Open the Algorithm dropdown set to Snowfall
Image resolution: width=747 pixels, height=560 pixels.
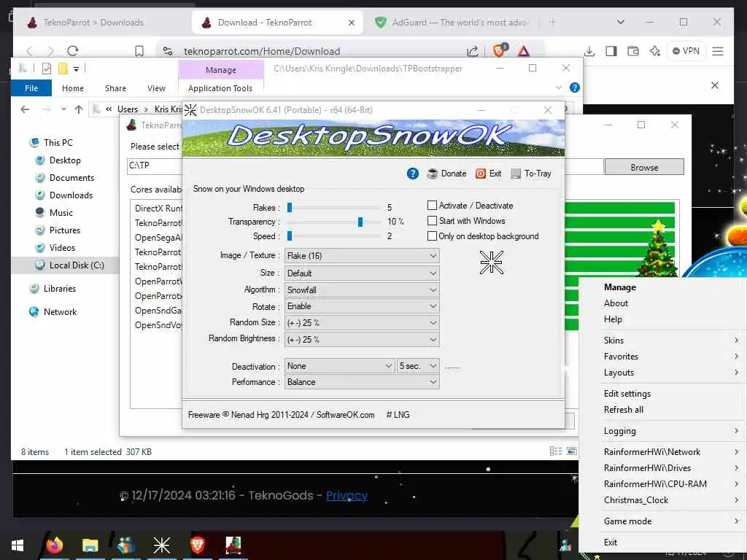(x=362, y=290)
